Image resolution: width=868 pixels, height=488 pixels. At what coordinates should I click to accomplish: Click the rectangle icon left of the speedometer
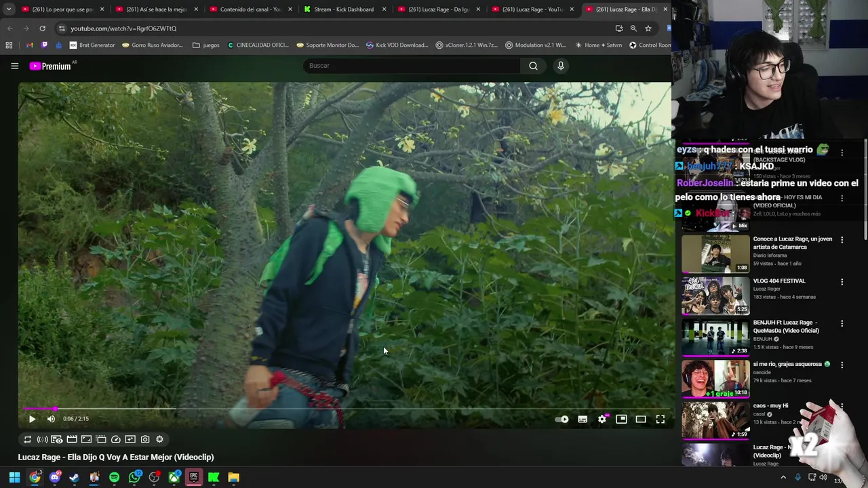click(101, 439)
